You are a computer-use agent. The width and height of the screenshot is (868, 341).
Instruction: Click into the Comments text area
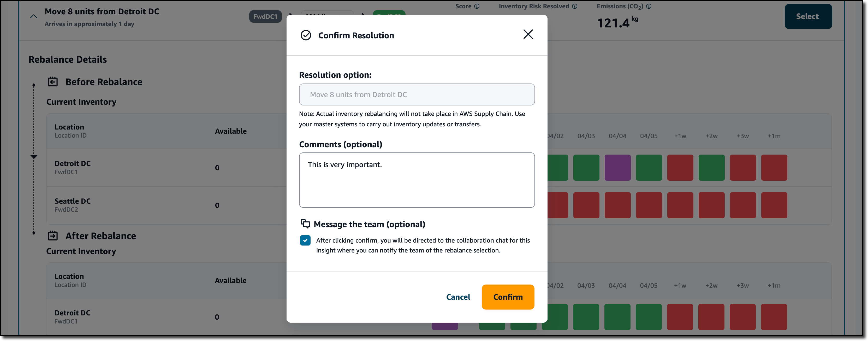pyautogui.click(x=417, y=180)
